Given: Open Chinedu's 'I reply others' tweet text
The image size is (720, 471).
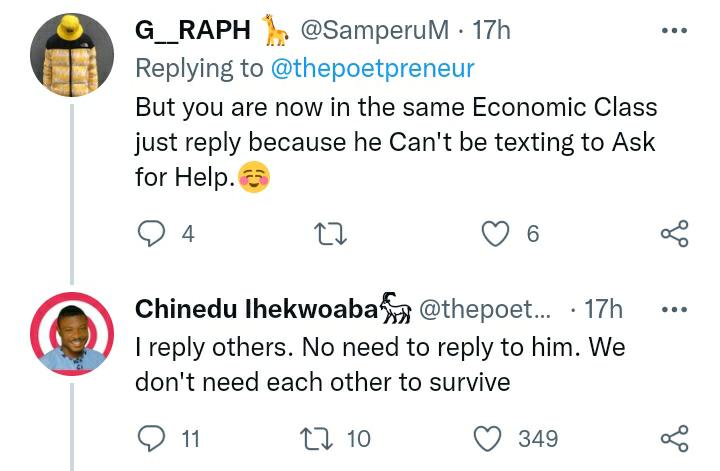Looking at the screenshot, I should [x=380, y=365].
